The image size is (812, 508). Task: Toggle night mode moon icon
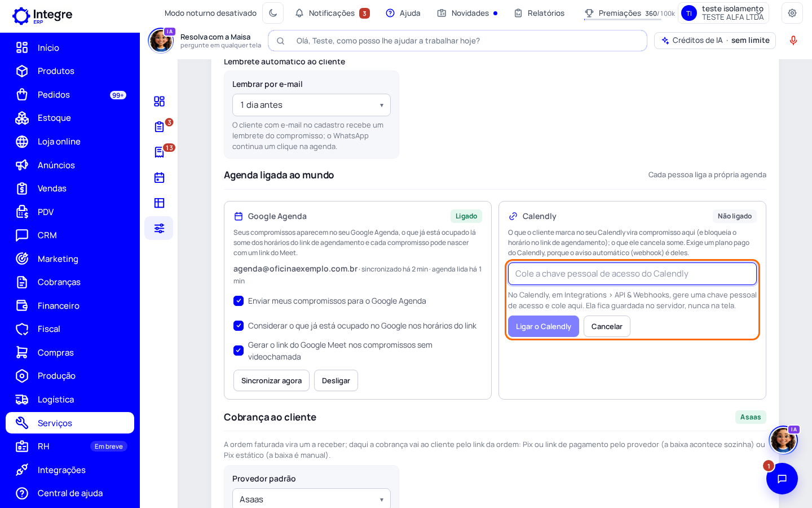tap(273, 13)
